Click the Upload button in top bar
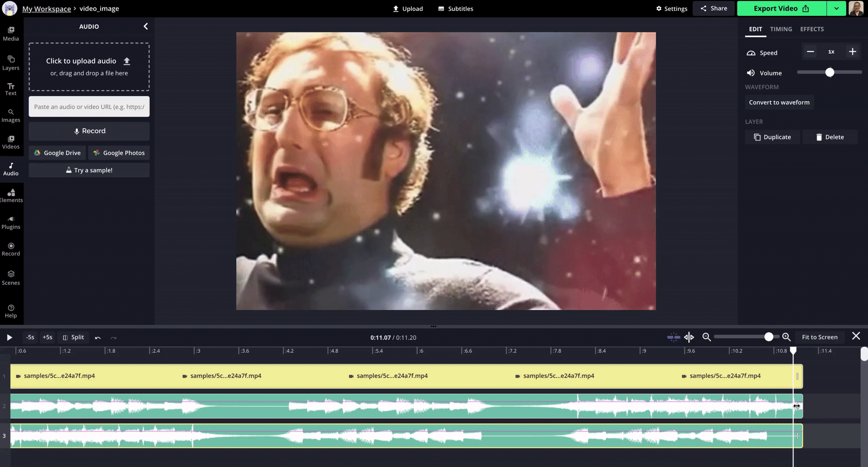Viewport: 868px width, 467px height. (408, 9)
